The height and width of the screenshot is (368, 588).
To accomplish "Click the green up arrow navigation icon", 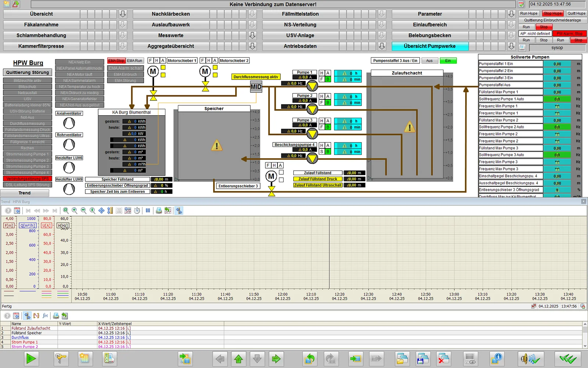I will [239, 358].
